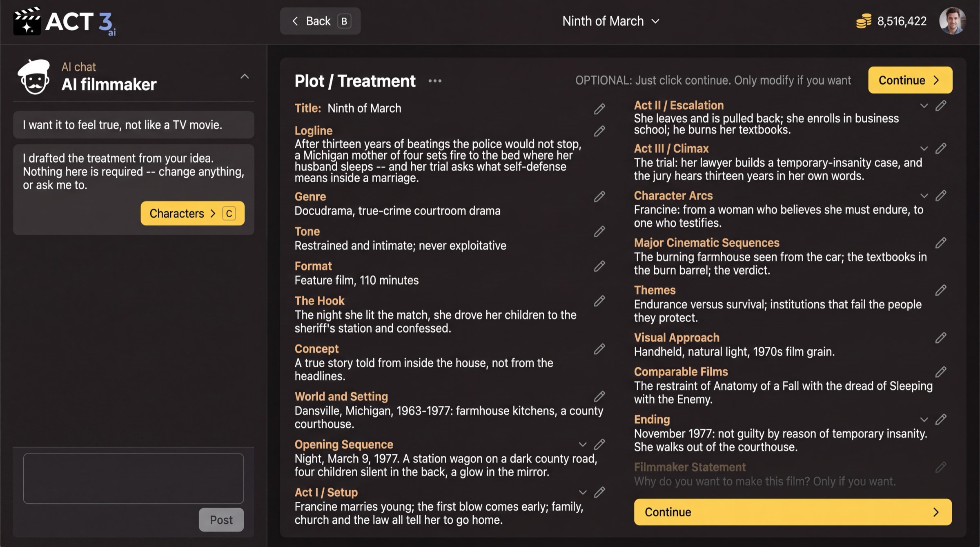Click the Filmmaker Statement placeholder text

click(765, 482)
